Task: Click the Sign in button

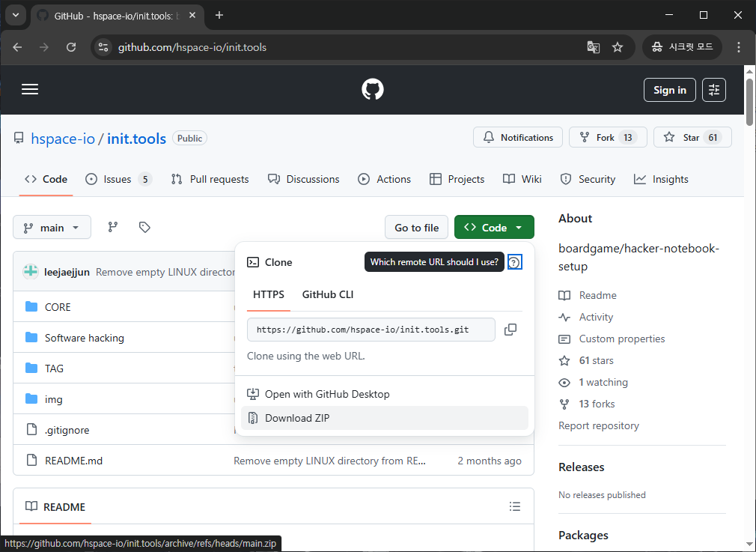Action: [x=669, y=90]
